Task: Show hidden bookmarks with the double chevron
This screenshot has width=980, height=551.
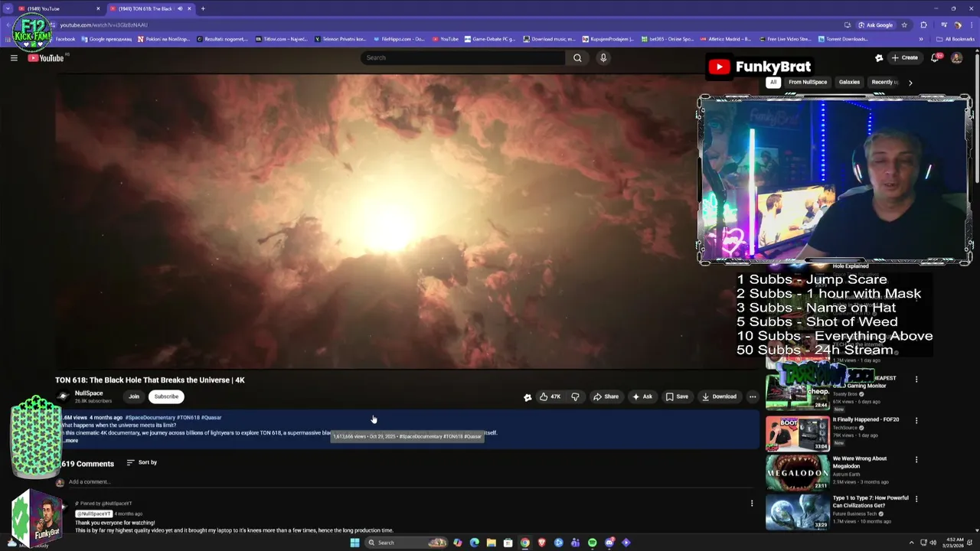Action: pyautogui.click(x=921, y=39)
